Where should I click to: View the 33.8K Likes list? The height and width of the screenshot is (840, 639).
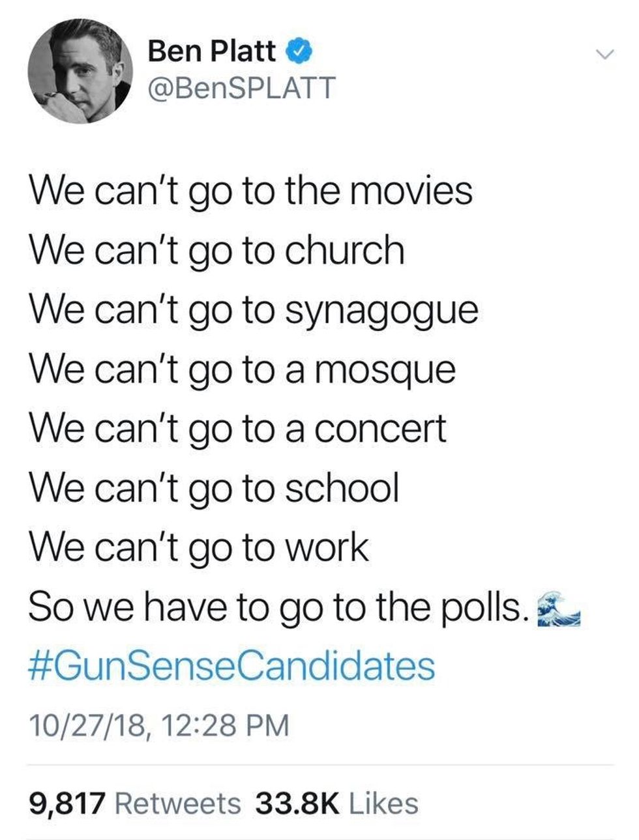tap(336, 803)
